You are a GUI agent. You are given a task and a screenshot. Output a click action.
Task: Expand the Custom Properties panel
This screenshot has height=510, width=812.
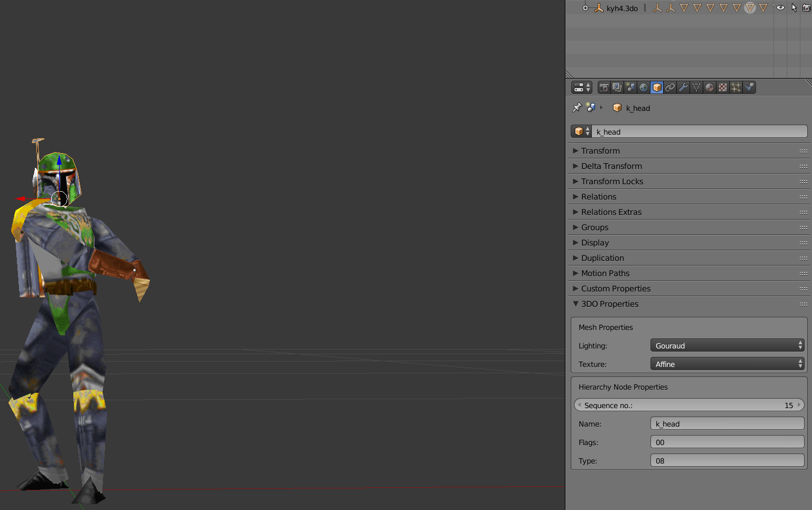(x=688, y=289)
